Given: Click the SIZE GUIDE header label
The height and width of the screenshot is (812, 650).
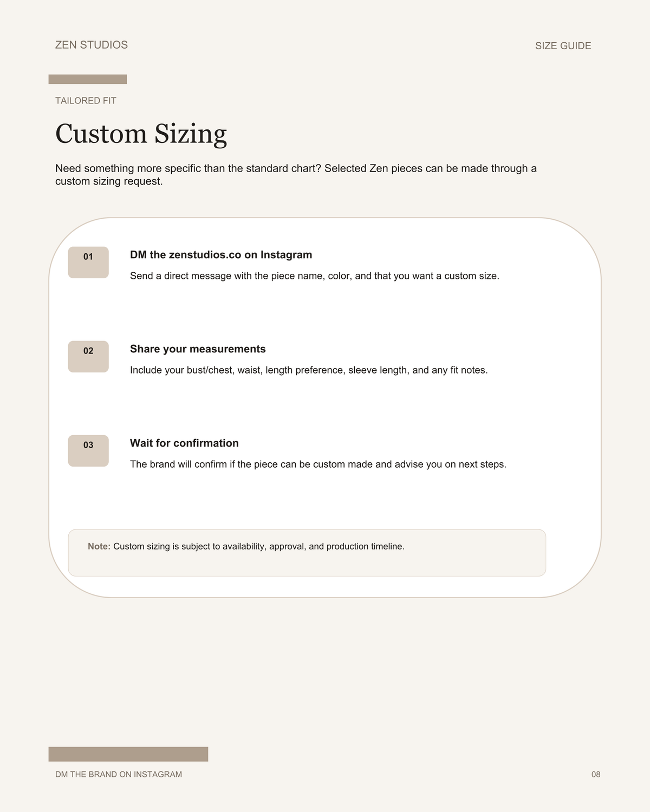Looking at the screenshot, I should (563, 46).
